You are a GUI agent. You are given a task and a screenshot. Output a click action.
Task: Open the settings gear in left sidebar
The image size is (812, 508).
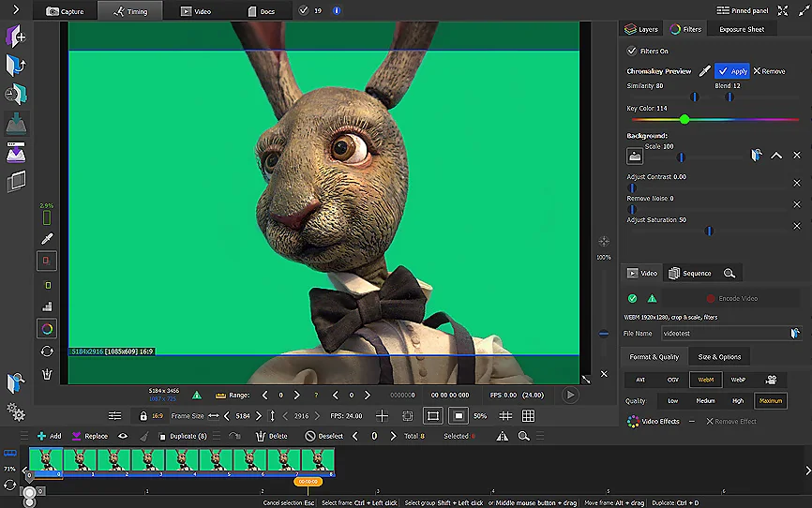point(16,412)
